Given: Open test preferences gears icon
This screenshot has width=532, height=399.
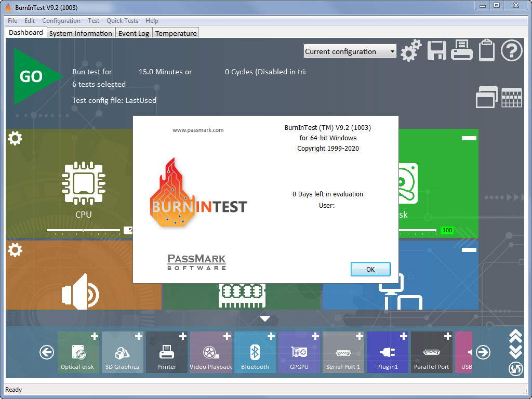Looking at the screenshot, I should pos(411,50).
